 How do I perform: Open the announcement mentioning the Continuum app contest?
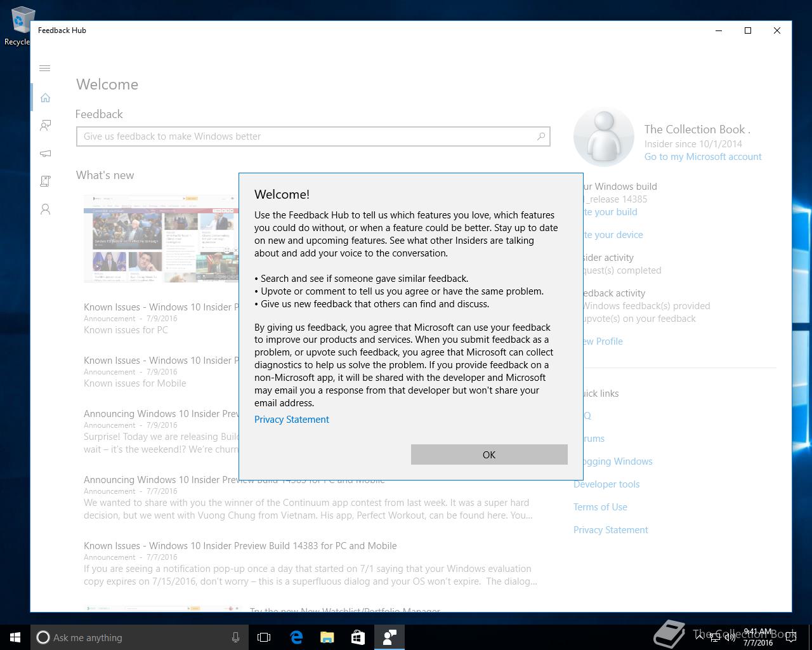pyautogui.click(x=311, y=497)
